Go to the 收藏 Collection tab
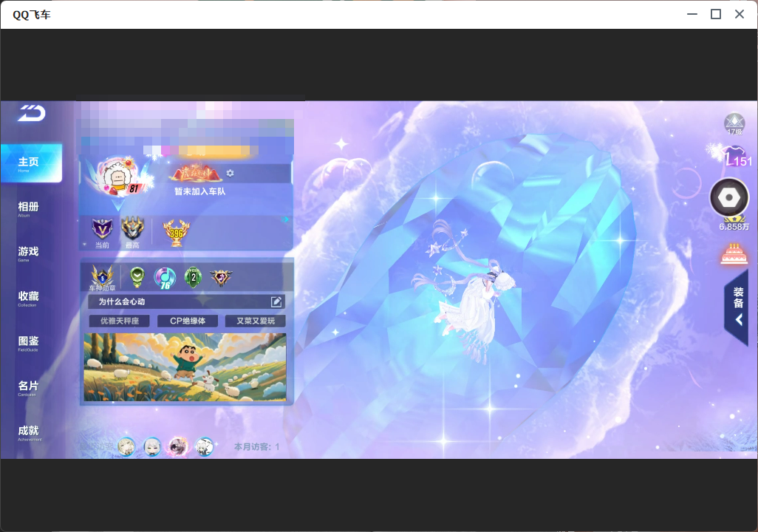 click(29, 298)
